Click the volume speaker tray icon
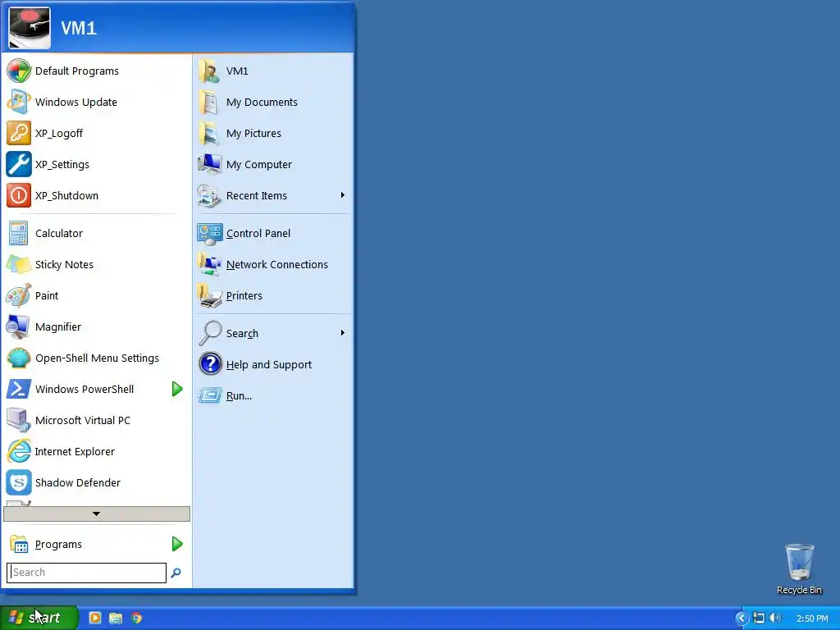Viewport: 840px width, 630px height. (775, 619)
